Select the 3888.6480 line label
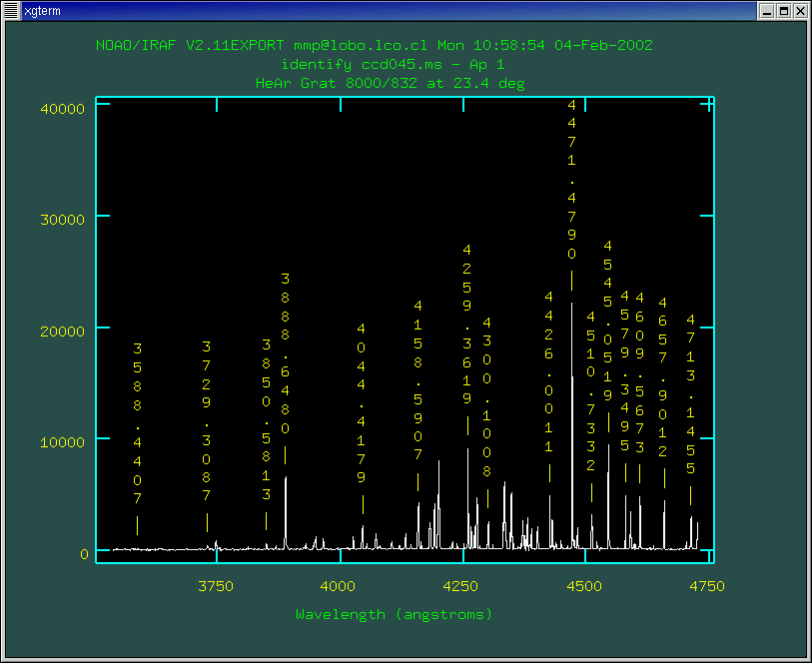 286,353
